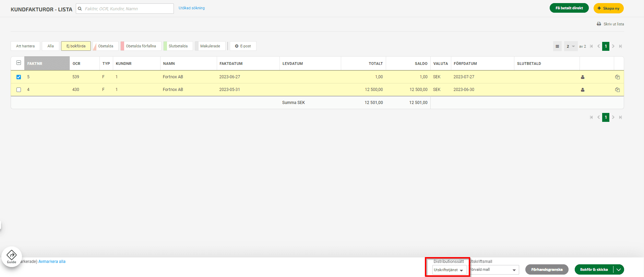Click the printer icon for Skriv ut lista

coord(599,24)
